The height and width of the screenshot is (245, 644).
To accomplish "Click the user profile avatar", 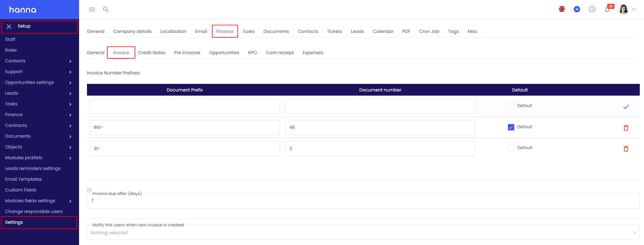I will click(x=623, y=9).
